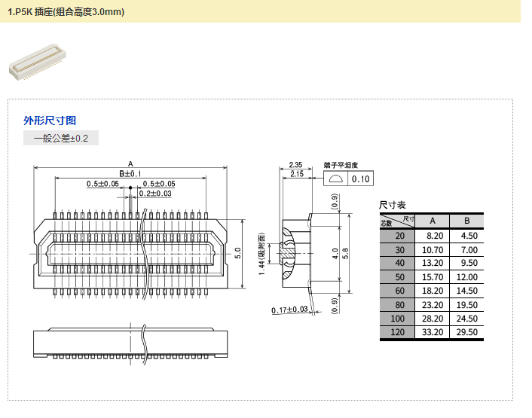Click the connector side profile drawing at bottom
The image size is (532, 418).
pyautogui.click(x=130, y=342)
